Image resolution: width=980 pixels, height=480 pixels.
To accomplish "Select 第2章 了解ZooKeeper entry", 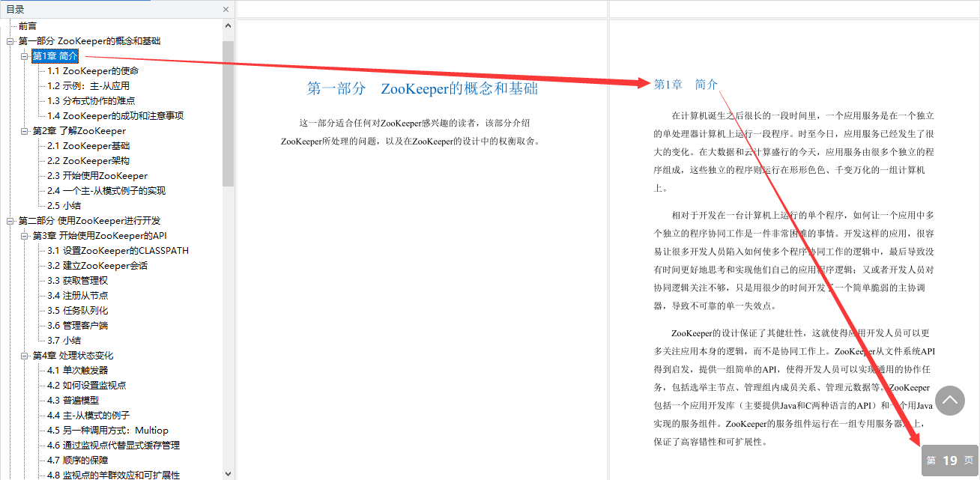I will (79, 131).
